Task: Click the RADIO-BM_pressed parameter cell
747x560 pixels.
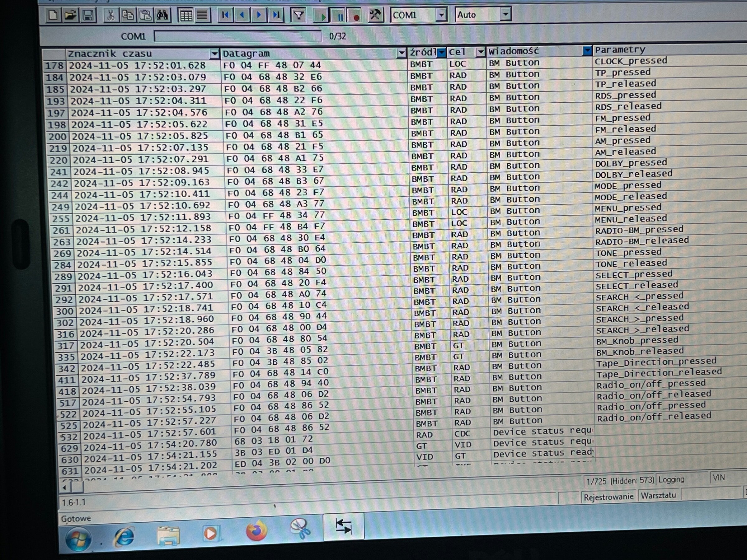Action: [x=639, y=230]
